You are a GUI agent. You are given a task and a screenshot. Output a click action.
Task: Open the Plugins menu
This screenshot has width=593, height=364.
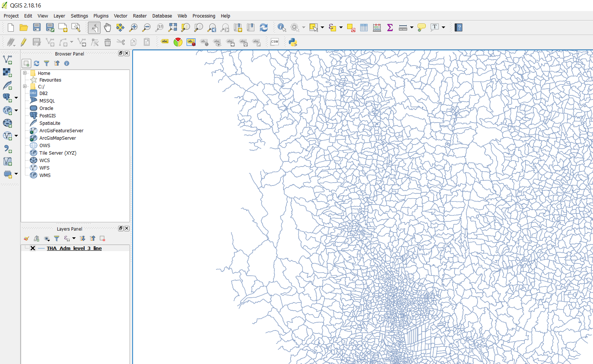point(101,16)
